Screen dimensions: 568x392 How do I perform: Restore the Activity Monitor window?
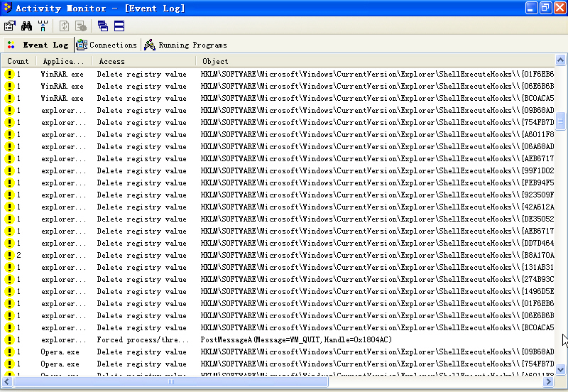point(545,8)
